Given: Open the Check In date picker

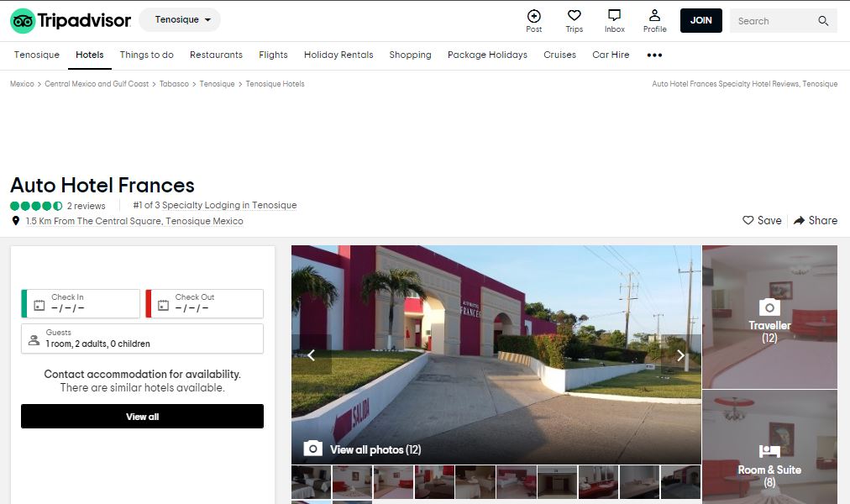Looking at the screenshot, I should [81, 303].
